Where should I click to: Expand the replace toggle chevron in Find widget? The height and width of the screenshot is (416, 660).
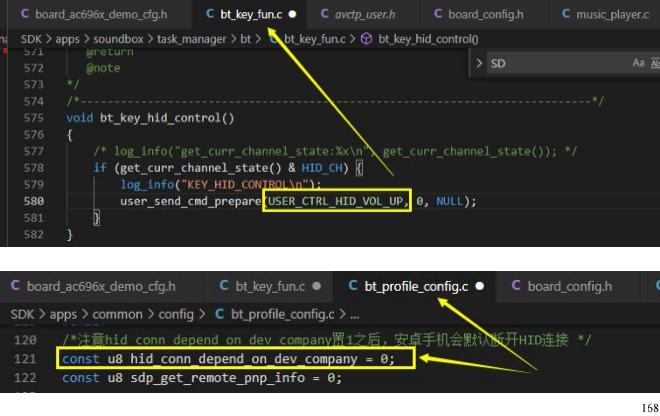[x=479, y=63]
